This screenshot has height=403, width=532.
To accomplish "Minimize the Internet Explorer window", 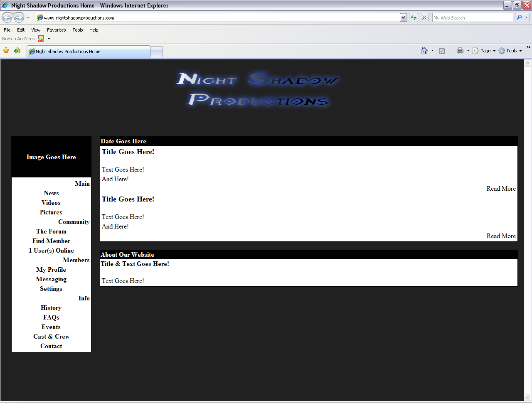I will coord(507,5).
